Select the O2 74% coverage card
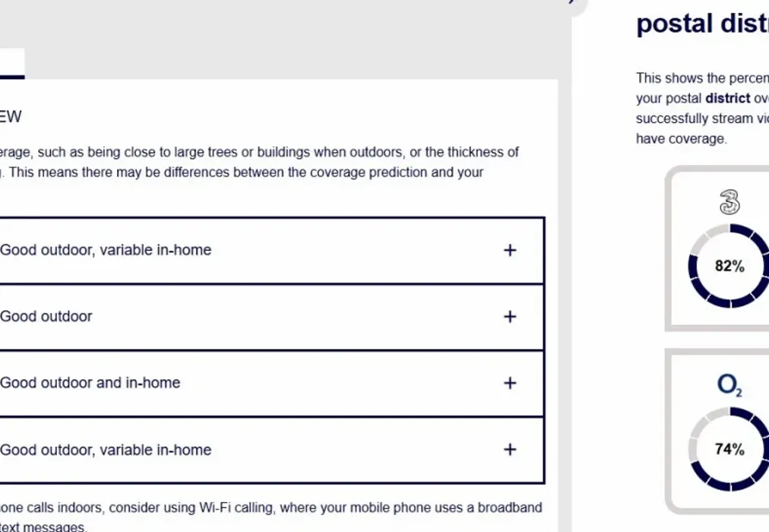Image resolution: width=769 pixels, height=532 pixels. [x=717, y=432]
